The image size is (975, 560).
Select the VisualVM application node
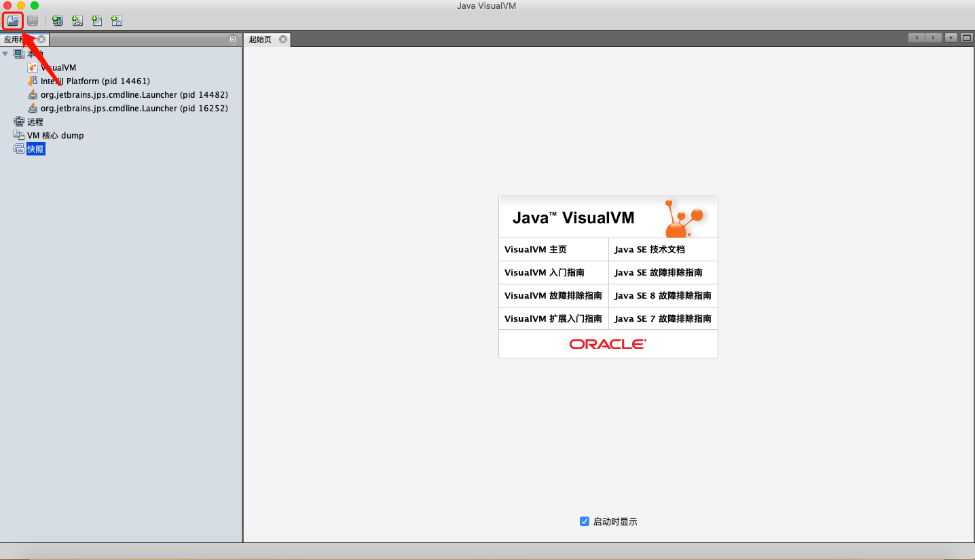click(x=58, y=67)
